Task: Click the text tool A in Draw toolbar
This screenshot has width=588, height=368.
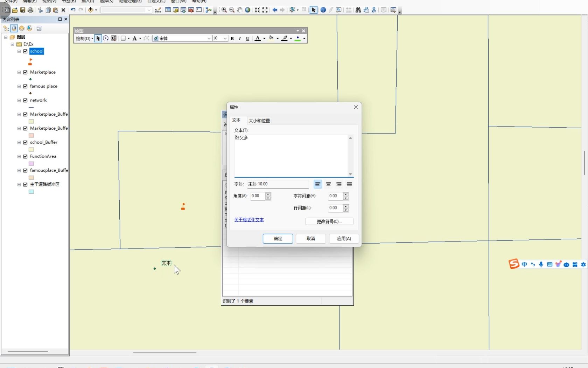Action: click(x=134, y=38)
